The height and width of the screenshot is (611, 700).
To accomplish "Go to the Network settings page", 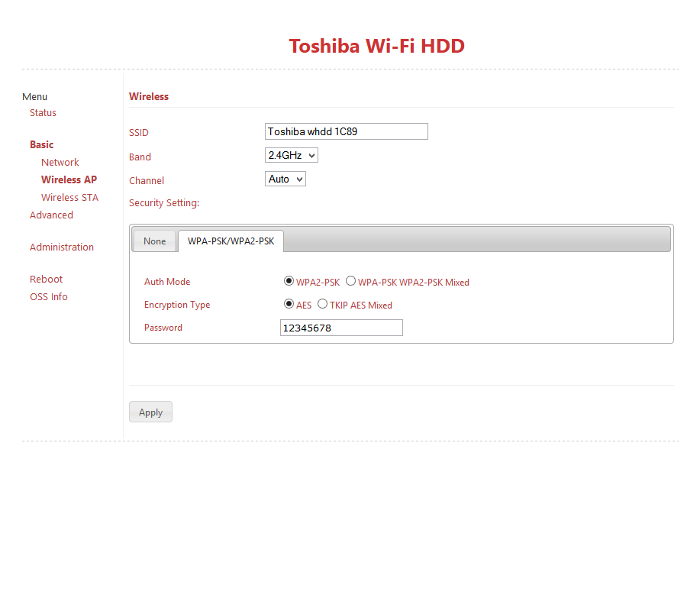I will click(x=60, y=162).
